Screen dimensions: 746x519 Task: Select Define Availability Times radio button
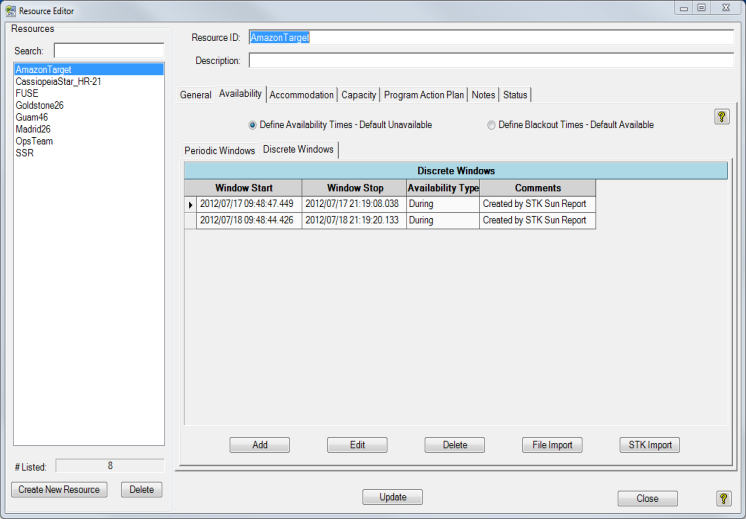[252, 125]
